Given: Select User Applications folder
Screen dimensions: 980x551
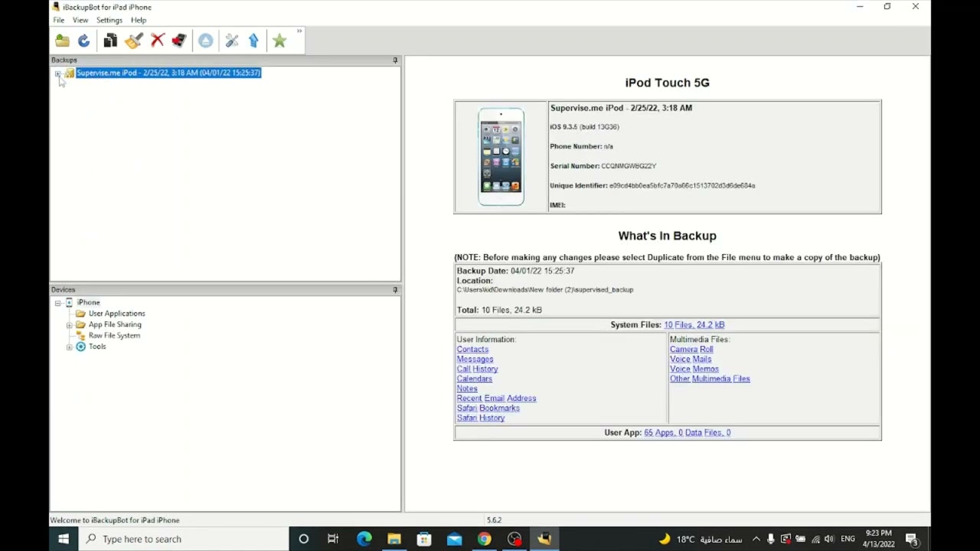Looking at the screenshot, I should 116,313.
